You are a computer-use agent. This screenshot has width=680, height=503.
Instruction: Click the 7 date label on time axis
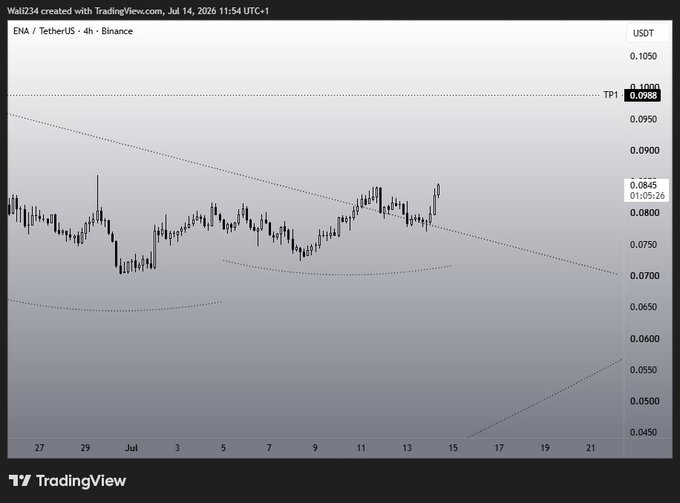pos(269,448)
